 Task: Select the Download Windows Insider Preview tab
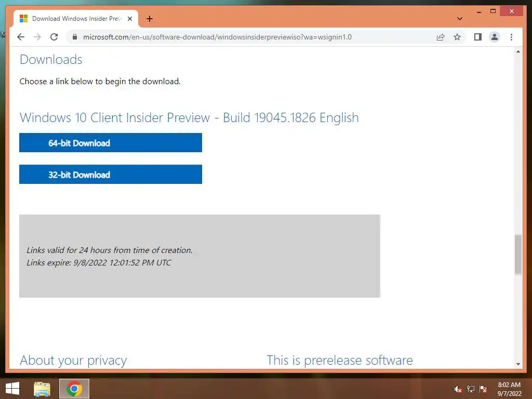(76, 19)
